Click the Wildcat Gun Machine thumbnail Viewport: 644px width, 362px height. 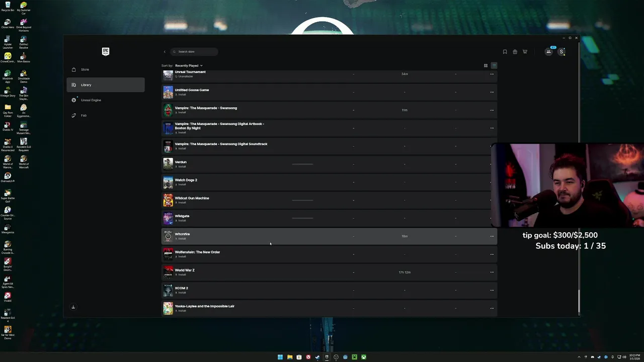[168, 200]
